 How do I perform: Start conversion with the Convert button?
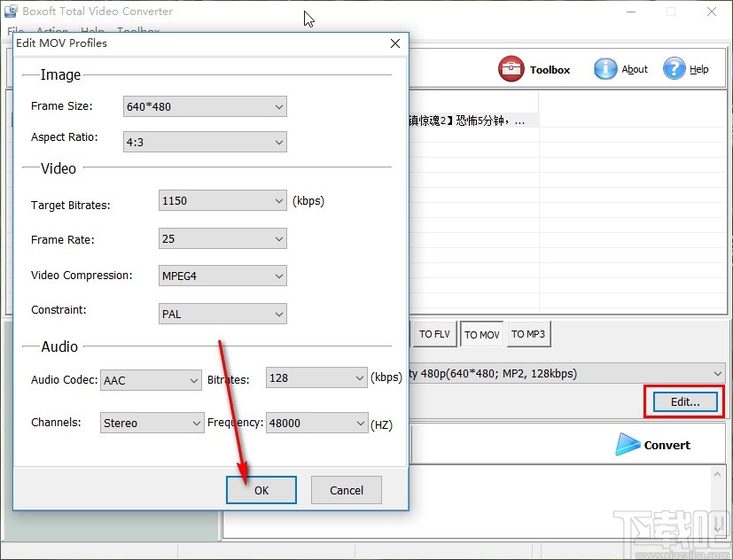point(653,445)
